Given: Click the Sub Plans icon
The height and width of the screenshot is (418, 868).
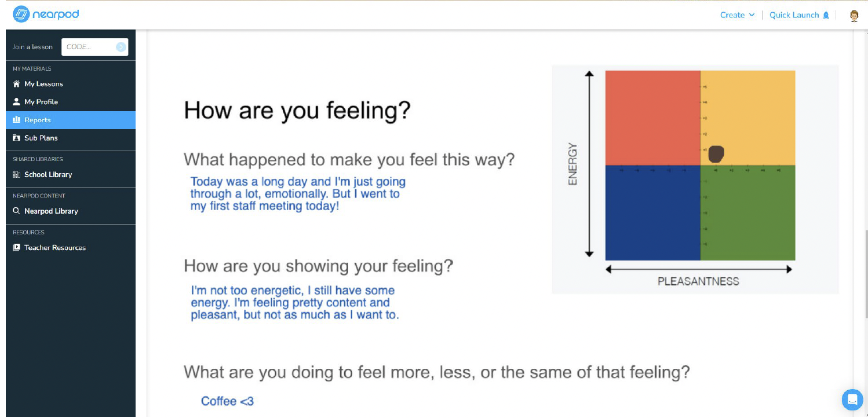Looking at the screenshot, I should pyautogui.click(x=16, y=138).
